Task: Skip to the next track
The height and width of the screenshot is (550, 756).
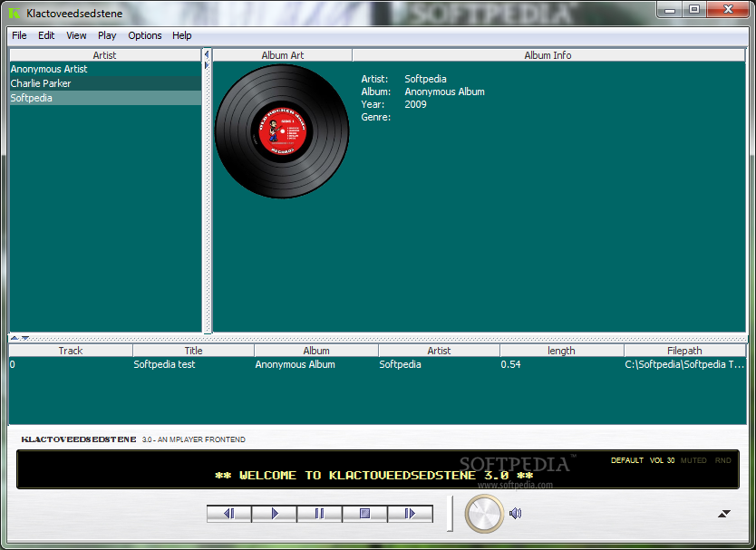Action: 410,514
